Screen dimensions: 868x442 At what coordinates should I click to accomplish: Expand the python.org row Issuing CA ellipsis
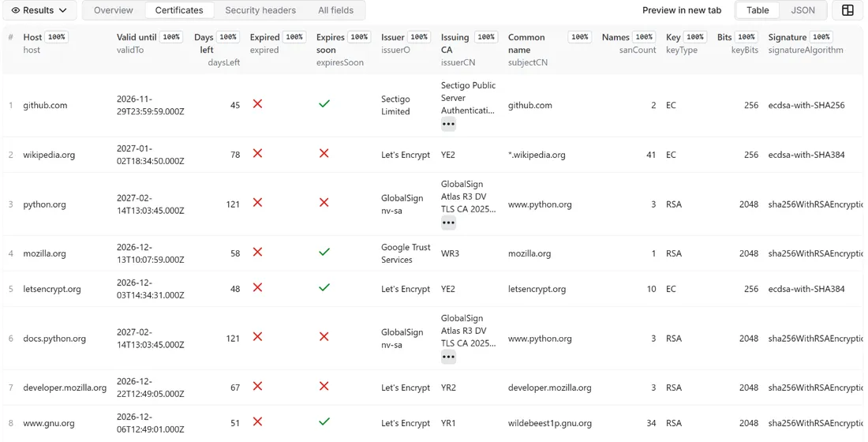pos(448,223)
